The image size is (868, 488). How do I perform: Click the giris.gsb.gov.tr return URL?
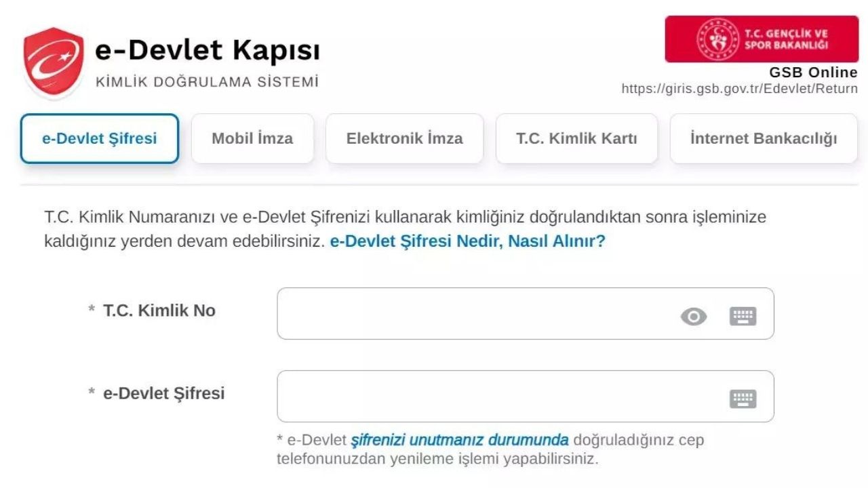click(739, 87)
